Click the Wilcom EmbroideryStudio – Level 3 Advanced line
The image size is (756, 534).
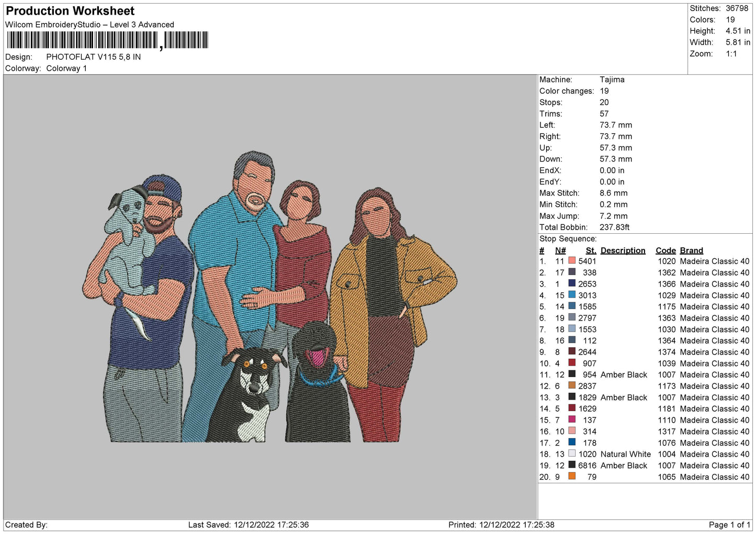(89, 25)
